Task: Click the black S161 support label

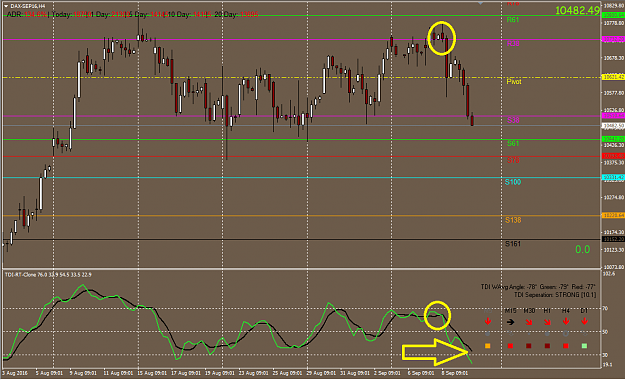Action: (x=513, y=244)
